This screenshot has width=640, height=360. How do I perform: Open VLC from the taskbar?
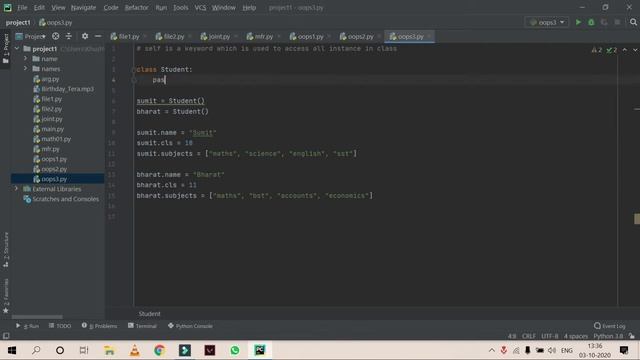click(135, 350)
